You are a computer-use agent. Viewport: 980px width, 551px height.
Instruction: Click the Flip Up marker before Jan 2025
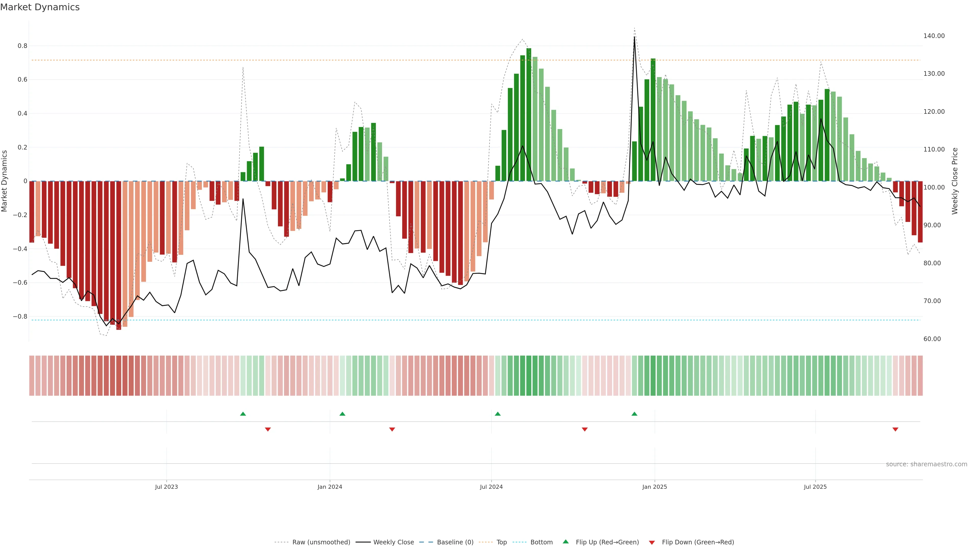pos(634,414)
